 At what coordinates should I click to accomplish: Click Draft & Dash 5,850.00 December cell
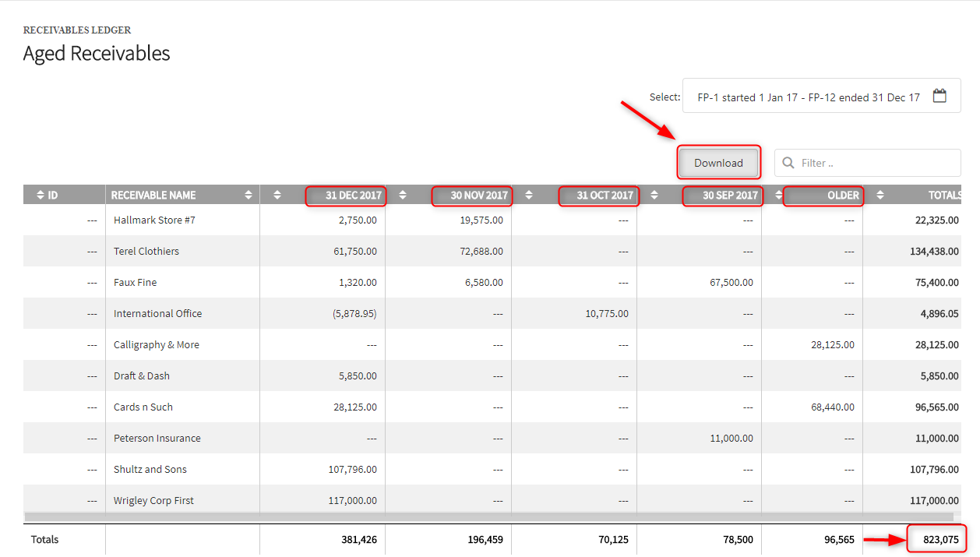[x=358, y=375]
